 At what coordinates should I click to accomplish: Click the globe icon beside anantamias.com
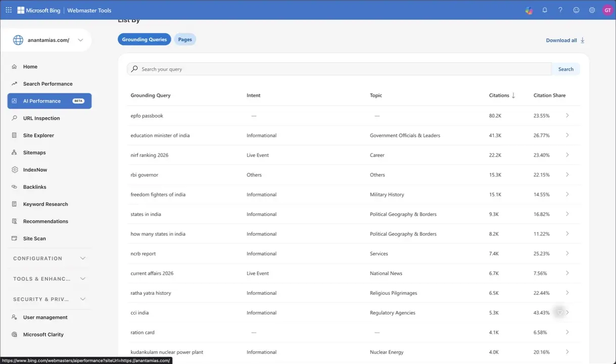18,40
